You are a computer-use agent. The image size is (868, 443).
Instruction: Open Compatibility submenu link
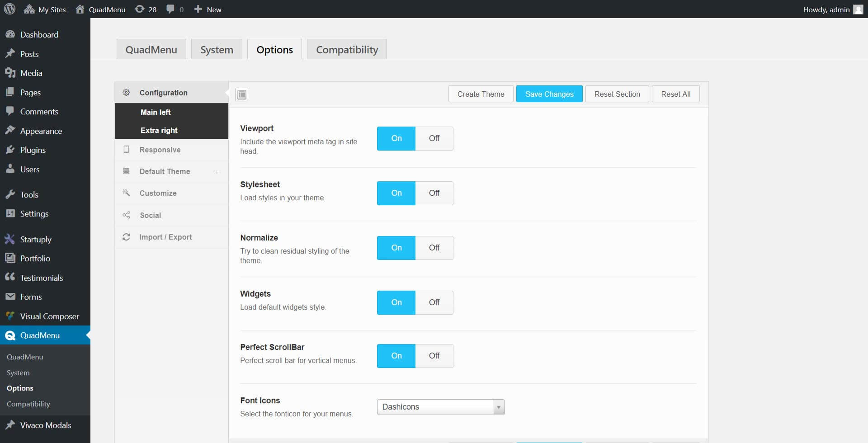click(x=28, y=404)
